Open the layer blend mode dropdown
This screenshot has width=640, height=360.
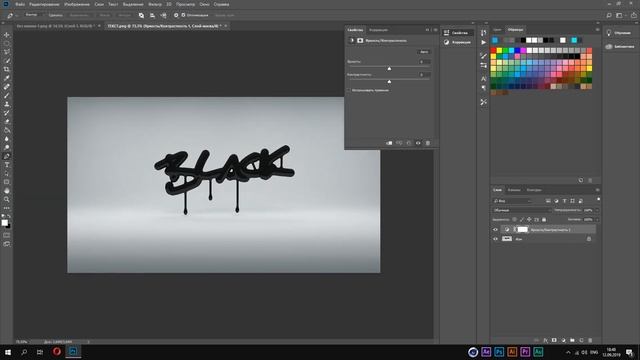[x=522, y=210]
